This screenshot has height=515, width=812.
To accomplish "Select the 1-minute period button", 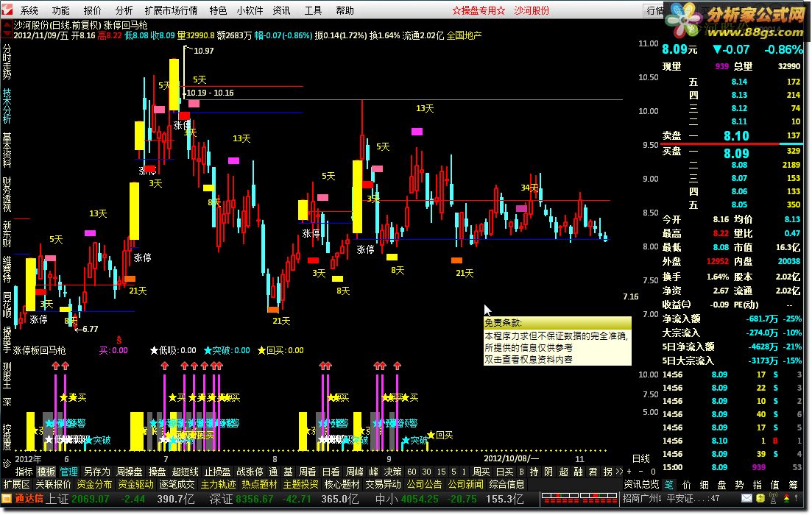I will (x=464, y=472).
